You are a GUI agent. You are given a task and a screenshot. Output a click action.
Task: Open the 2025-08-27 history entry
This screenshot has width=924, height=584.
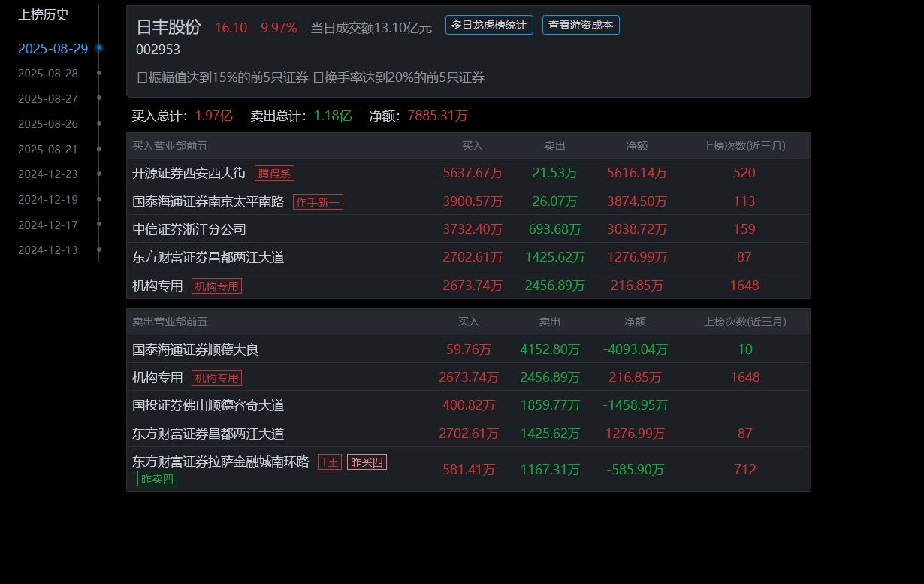(x=48, y=98)
